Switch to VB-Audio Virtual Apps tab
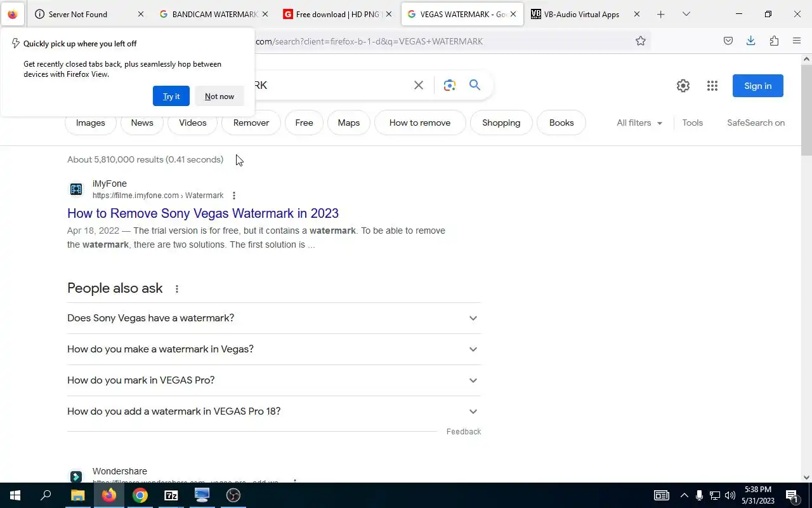This screenshot has width=812, height=508. [x=585, y=14]
